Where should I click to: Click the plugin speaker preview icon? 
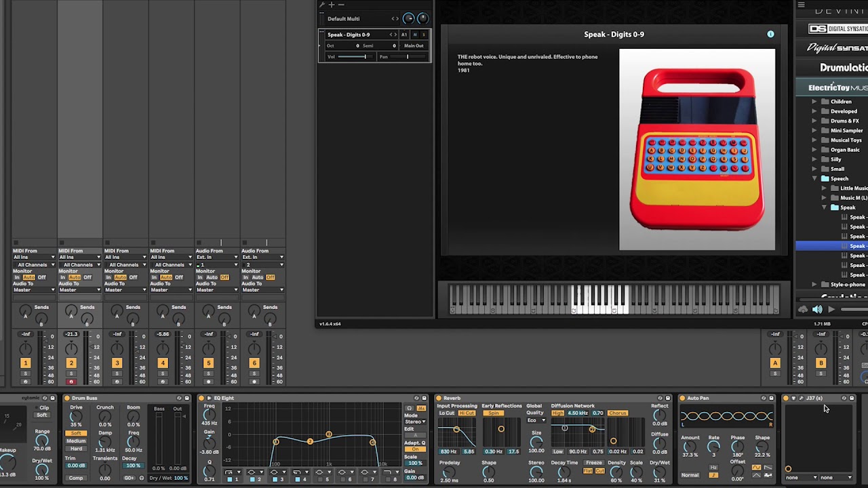pyautogui.click(x=817, y=309)
